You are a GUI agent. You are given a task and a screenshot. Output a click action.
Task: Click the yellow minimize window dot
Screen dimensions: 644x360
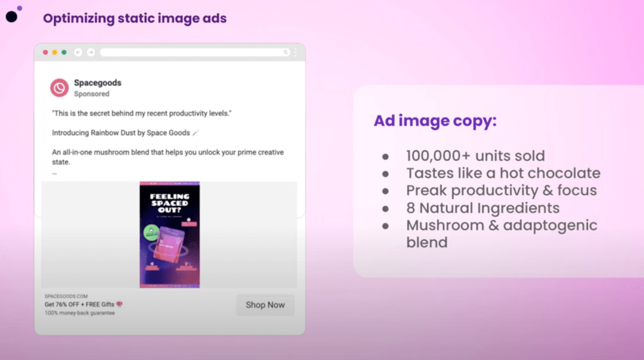point(55,52)
